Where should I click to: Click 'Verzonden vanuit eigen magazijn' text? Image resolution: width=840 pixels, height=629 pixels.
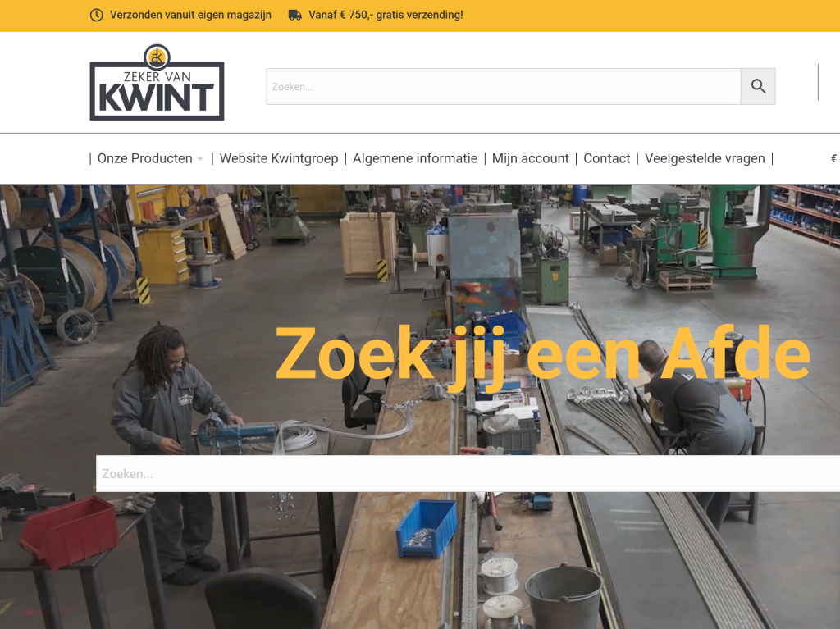point(190,15)
